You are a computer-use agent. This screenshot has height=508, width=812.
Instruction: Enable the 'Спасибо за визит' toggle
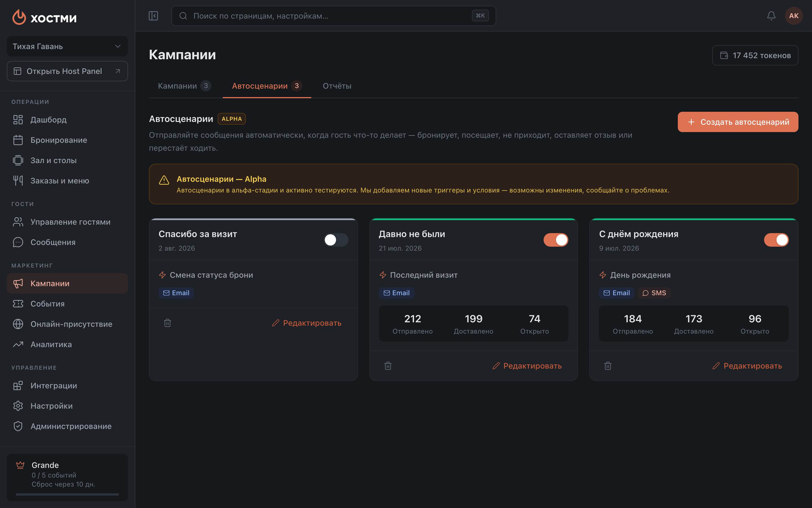pyautogui.click(x=336, y=240)
